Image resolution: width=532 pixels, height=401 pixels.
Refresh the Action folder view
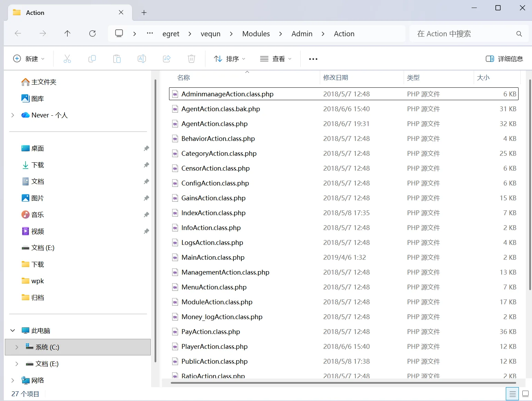pyautogui.click(x=92, y=34)
